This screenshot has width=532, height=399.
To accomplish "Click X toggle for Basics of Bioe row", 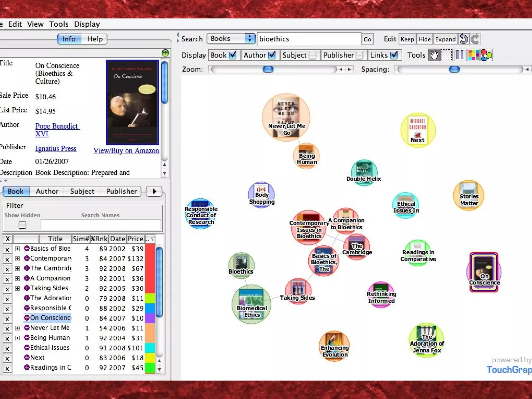I will coord(8,249).
